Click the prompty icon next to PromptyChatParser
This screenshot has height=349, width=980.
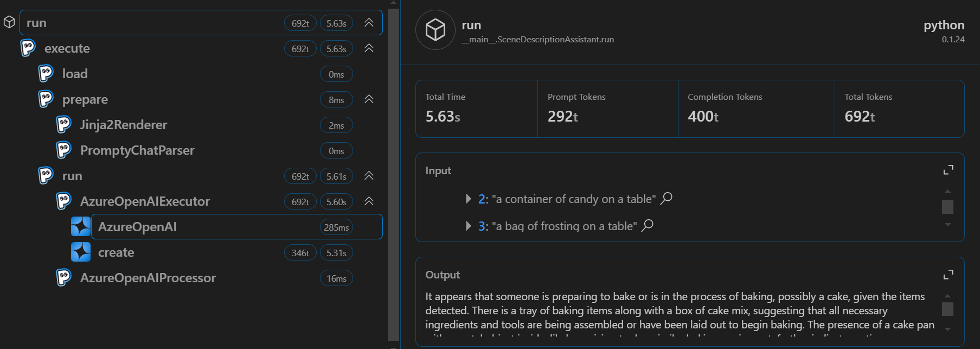click(x=64, y=150)
